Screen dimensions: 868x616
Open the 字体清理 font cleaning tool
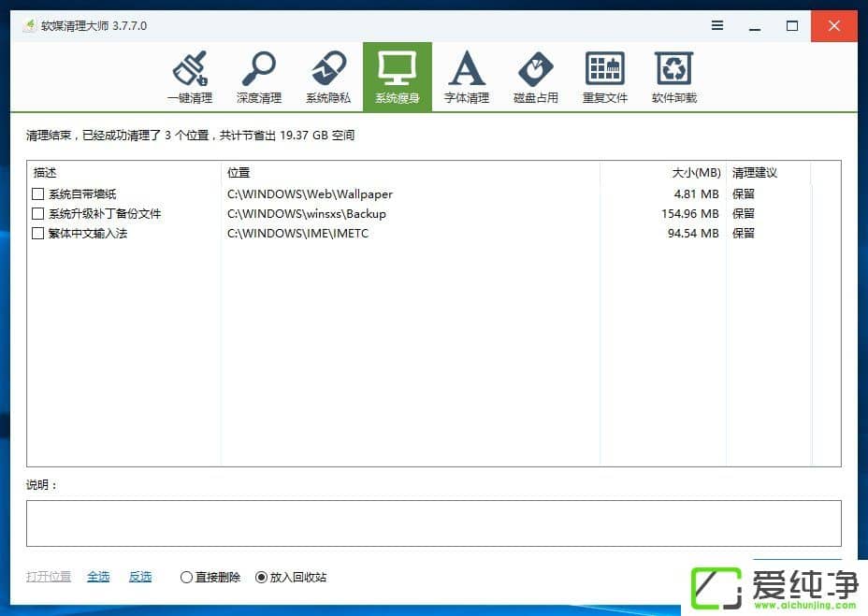pos(467,77)
